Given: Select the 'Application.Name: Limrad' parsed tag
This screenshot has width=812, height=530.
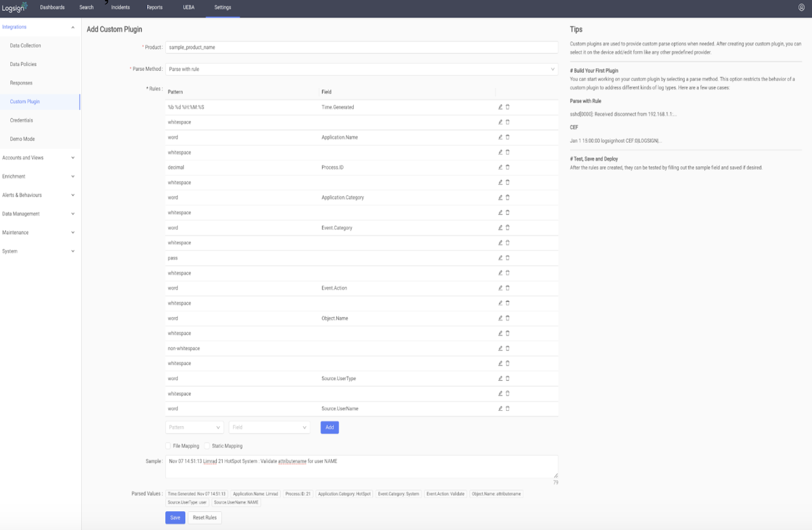Looking at the screenshot, I should [256, 494].
